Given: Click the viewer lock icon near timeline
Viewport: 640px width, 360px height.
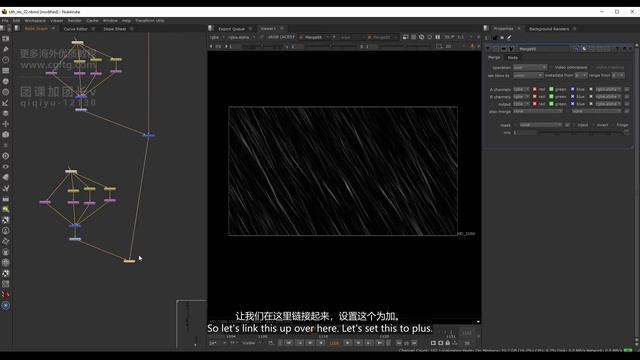Looking at the screenshot, I should click(448, 343).
